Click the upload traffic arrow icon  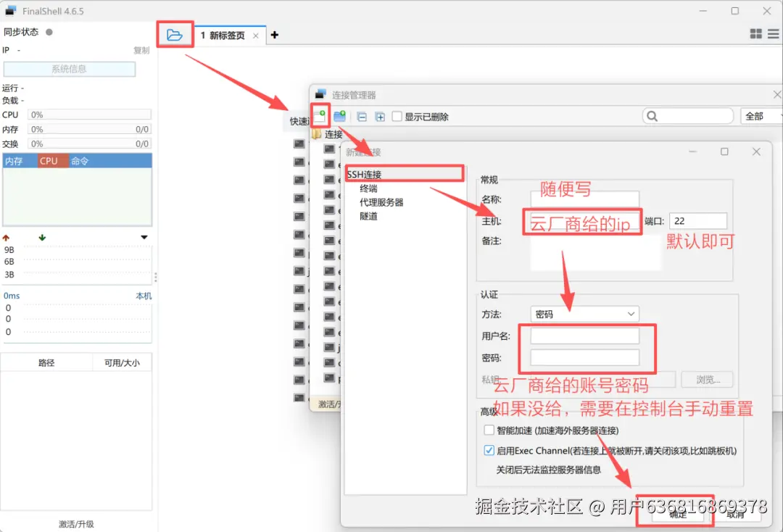click(6, 238)
